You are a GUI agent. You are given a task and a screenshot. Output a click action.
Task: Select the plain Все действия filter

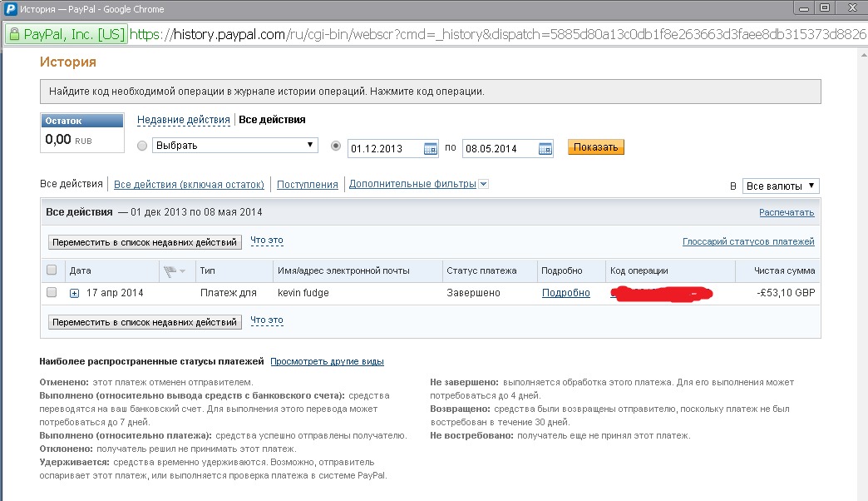click(x=72, y=184)
